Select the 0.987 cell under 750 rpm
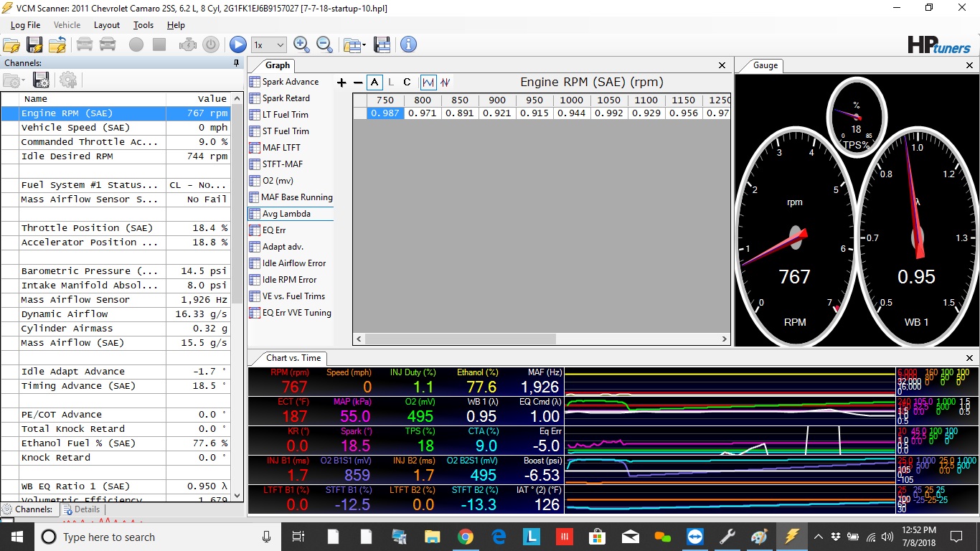The width and height of the screenshot is (980, 551). [385, 113]
